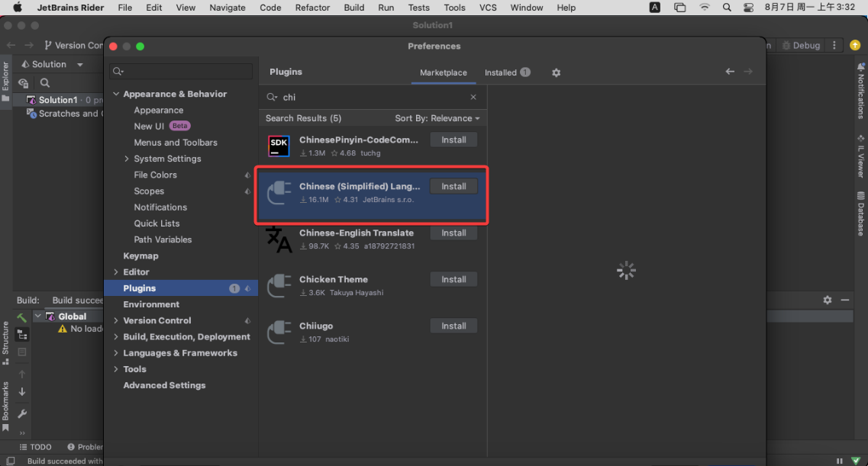Expand Build, Execution, Deployment section
Image resolution: width=868 pixels, height=466 pixels.
tap(116, 336)
